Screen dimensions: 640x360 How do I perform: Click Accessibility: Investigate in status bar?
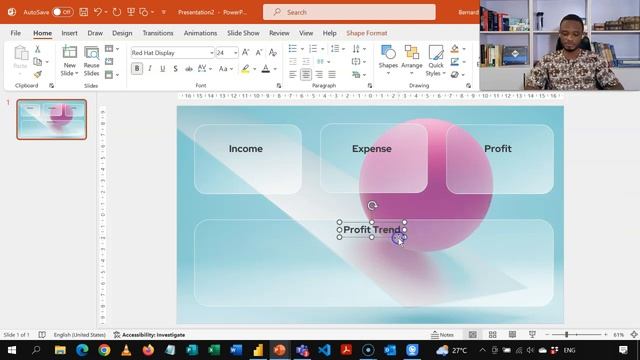(149, 335)
